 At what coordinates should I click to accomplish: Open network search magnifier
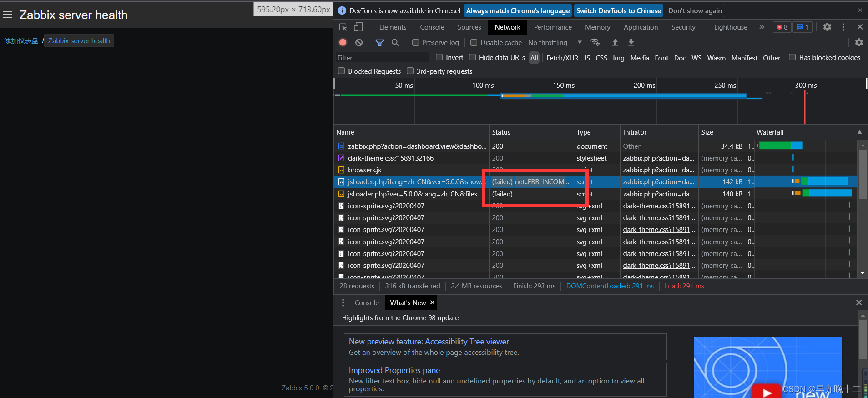click(x=395, y=42)
